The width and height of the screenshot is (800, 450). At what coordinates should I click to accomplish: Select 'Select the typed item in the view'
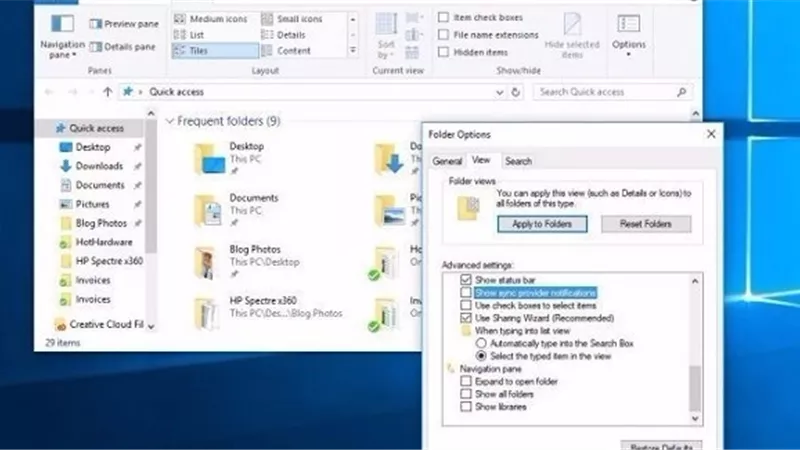tap(481, 356)
